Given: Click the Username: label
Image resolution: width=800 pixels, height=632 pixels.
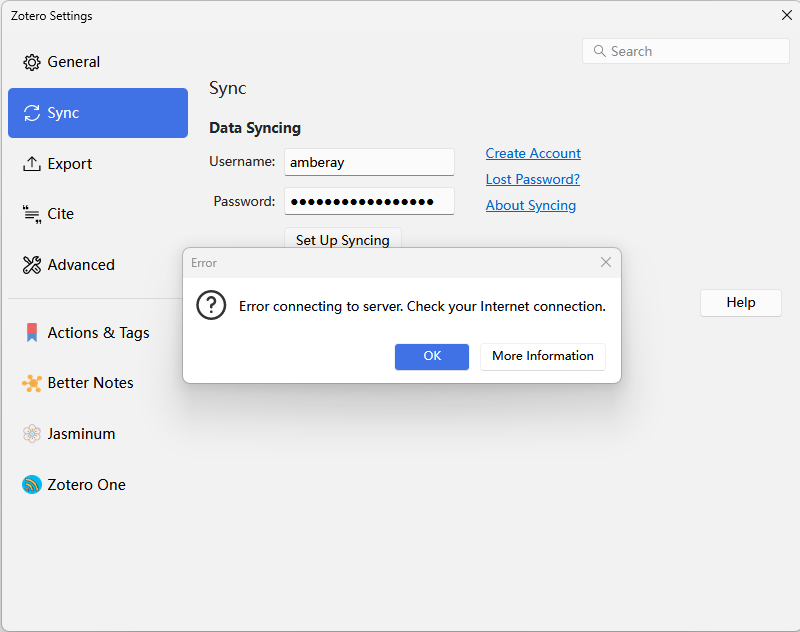Looking at the screenshot, I should 242,162.
